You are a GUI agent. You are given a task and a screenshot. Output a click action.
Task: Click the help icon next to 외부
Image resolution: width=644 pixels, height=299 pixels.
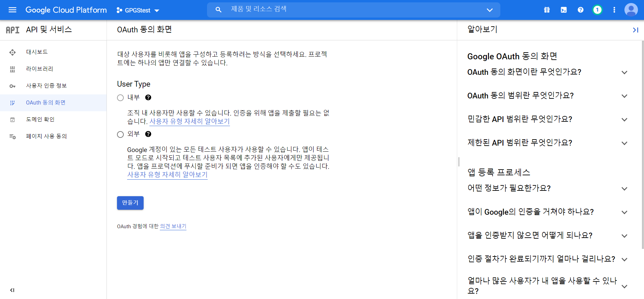[x=148, y=134]
